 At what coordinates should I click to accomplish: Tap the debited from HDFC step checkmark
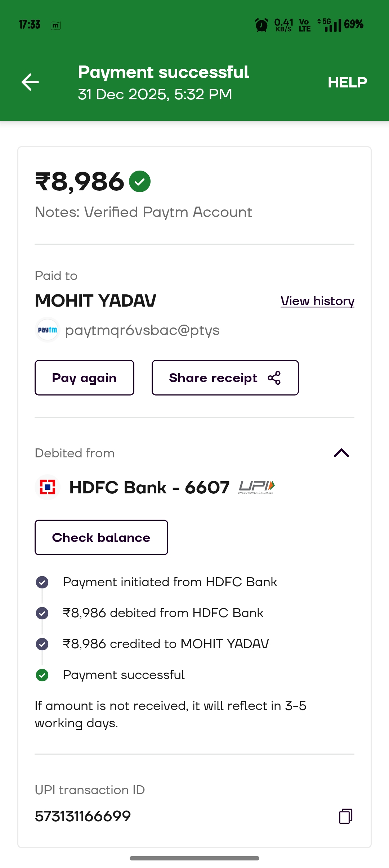point(42,613)
